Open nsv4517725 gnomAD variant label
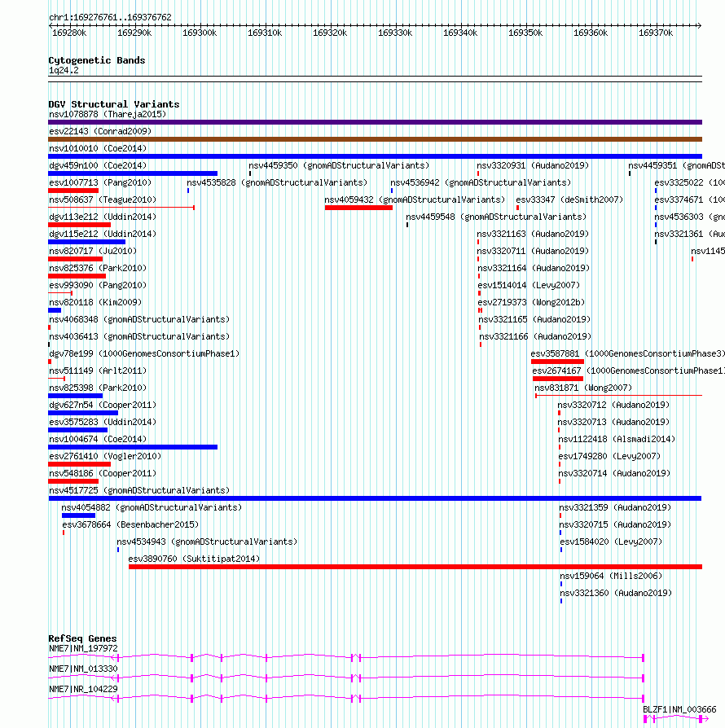This screenshot has width=725, height=728. coord(139,491)
